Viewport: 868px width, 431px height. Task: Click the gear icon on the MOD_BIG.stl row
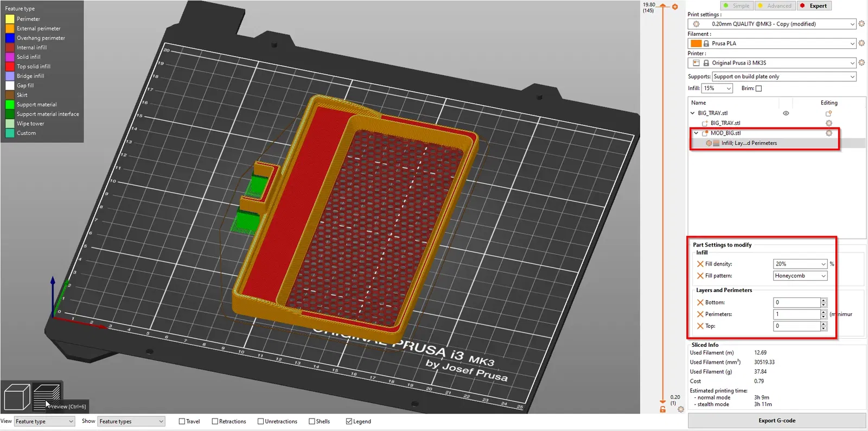(828, 133)
